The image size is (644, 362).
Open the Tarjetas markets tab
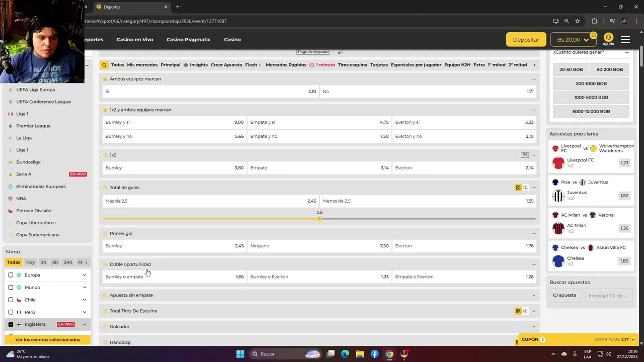(x=379, y=65)
